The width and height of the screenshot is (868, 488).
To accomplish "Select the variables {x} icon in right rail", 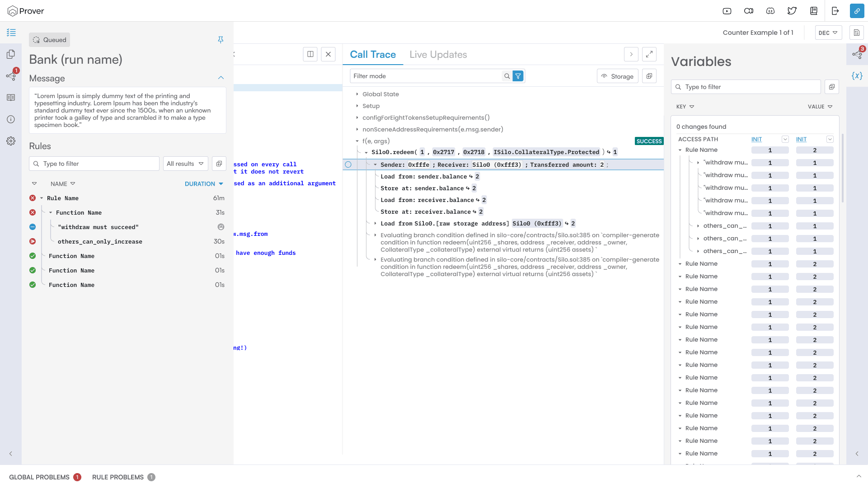I will (857, 76).
